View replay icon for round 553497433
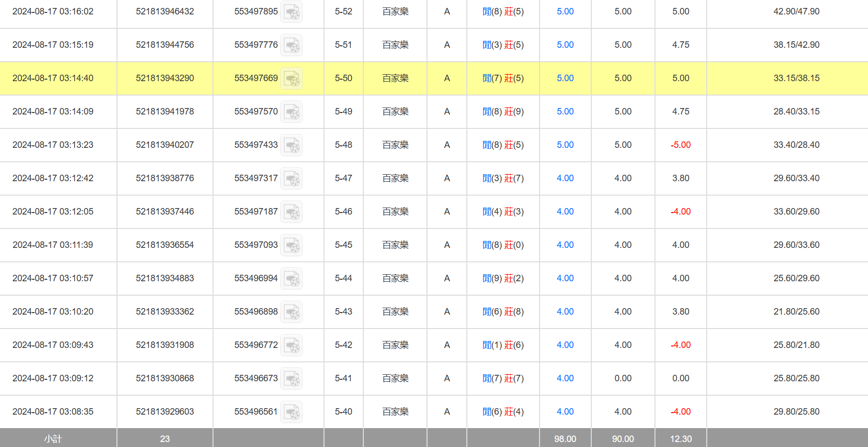The height and width of the screenshot is (447, 868). pos(291,145)
